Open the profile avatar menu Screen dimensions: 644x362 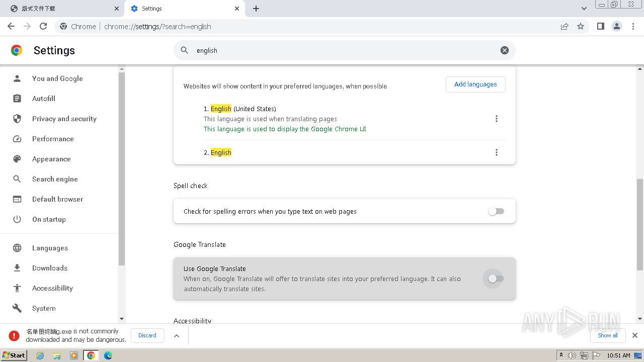(x=617, y=26)
